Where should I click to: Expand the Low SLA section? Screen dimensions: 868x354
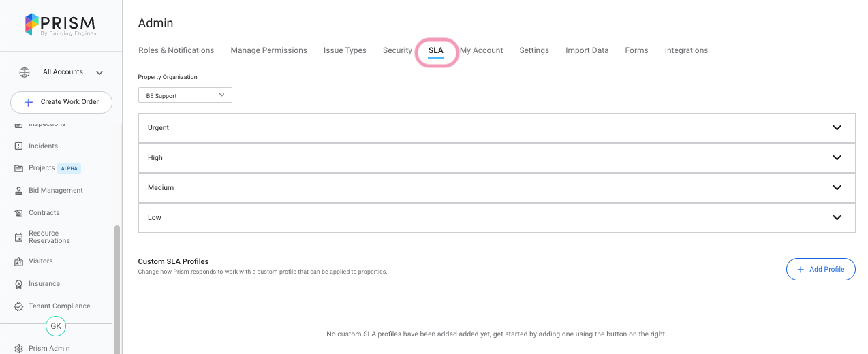point(837,218)
